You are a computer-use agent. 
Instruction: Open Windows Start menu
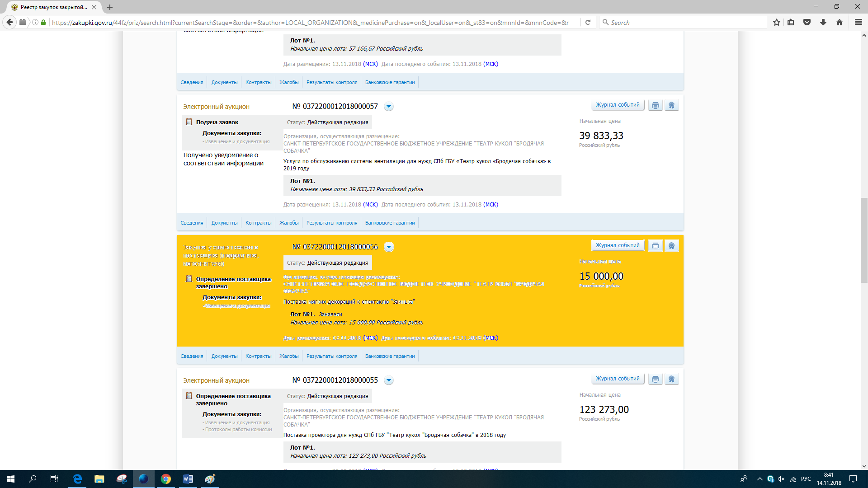(x=11, y=479)
